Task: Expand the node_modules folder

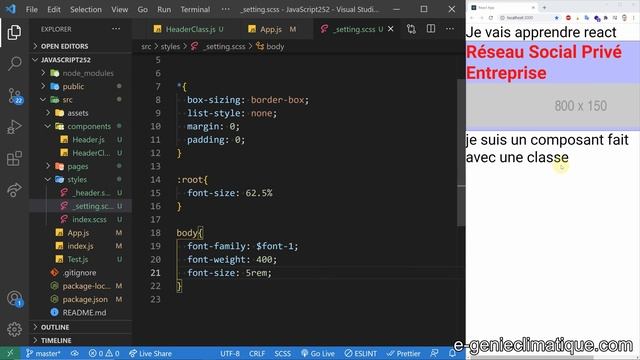Action: click(88, 73)
